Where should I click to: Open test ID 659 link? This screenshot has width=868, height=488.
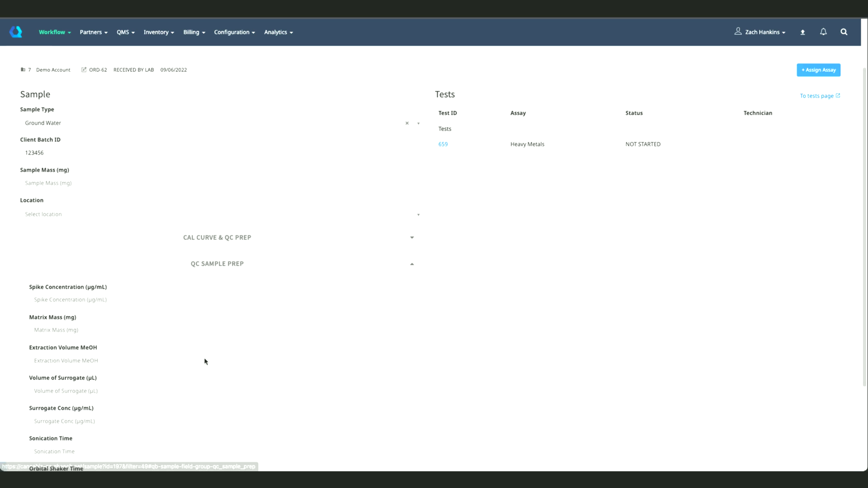443,144
